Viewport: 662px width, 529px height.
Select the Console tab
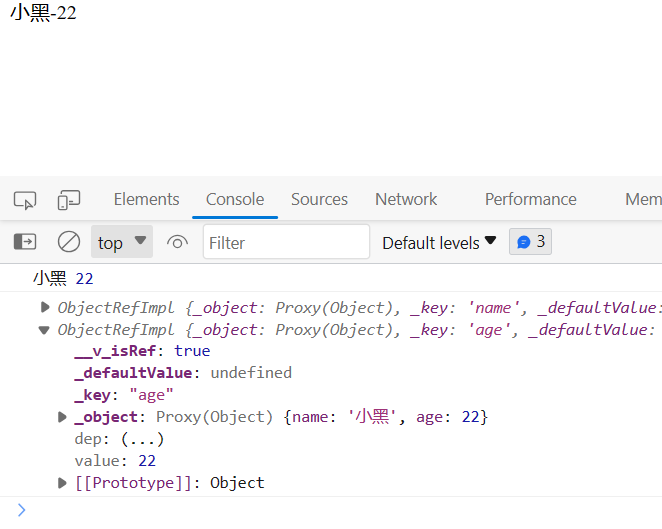click(x=235, y=199)
